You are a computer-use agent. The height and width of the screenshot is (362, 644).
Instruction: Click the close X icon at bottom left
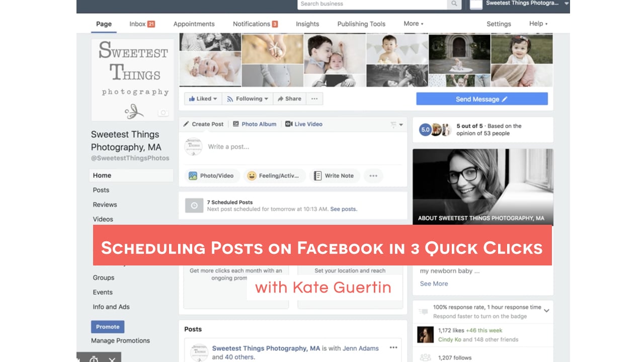pos(112,359)
